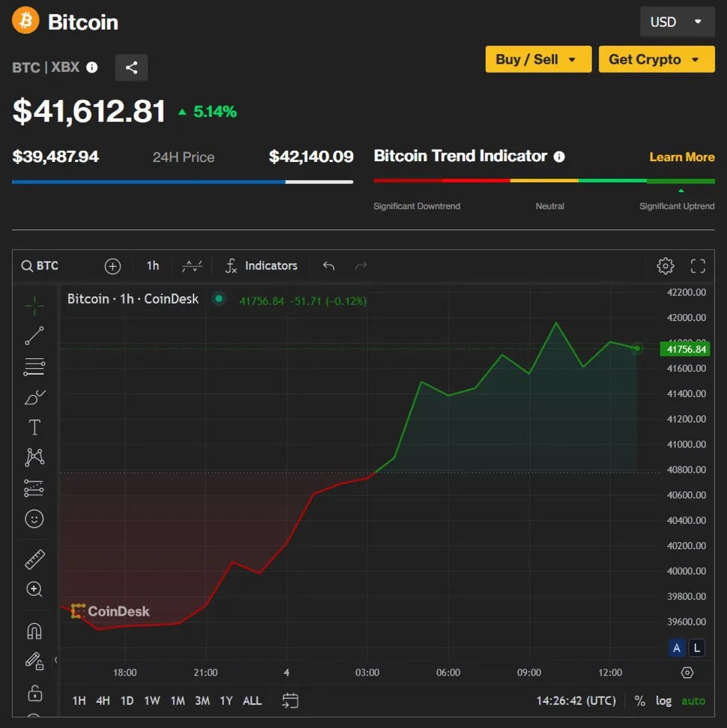Screen dimensions: 727x728
Task: Select the ruler measure tool
Action: [x=34, y=559]
